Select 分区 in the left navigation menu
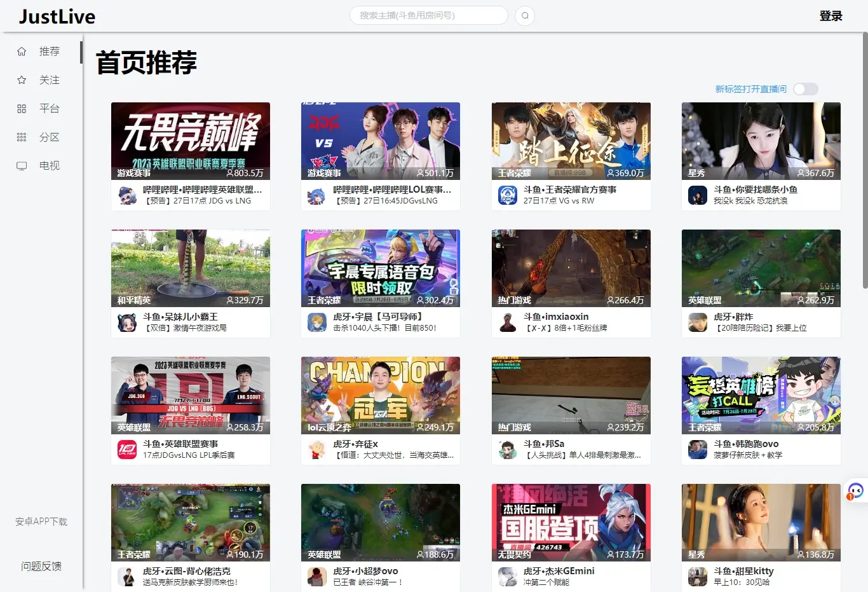This screenshot has width=868, height=592. coord(49,137)
